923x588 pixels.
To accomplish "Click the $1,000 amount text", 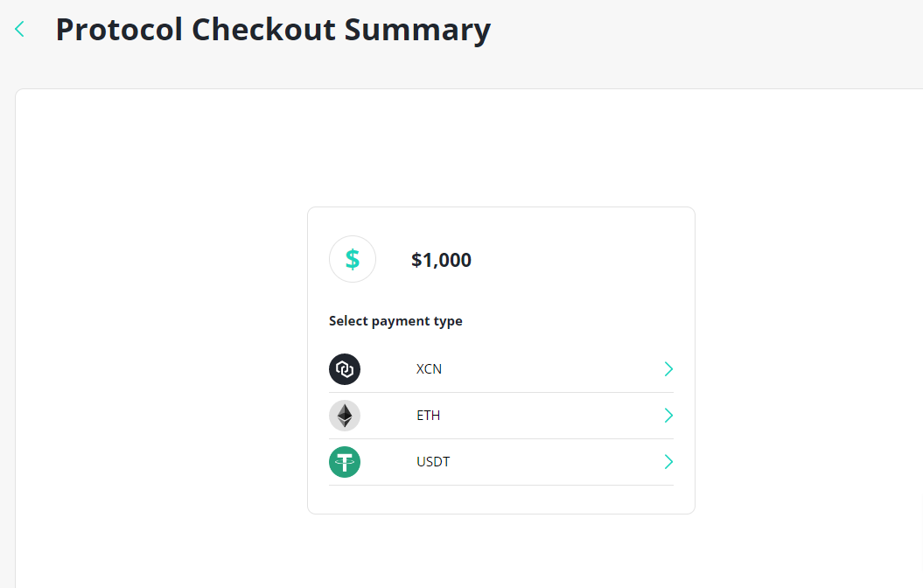I will click(441, 260).
